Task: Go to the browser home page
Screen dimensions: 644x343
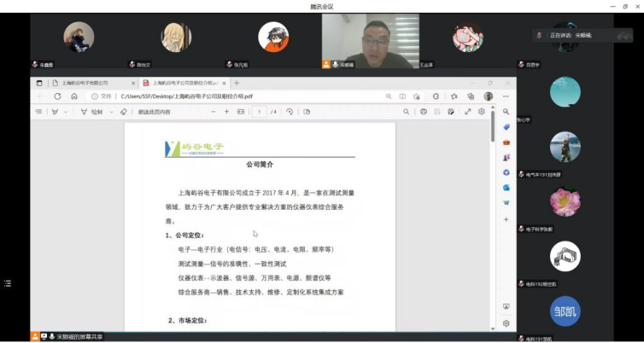Action: (x=74, y=96)
